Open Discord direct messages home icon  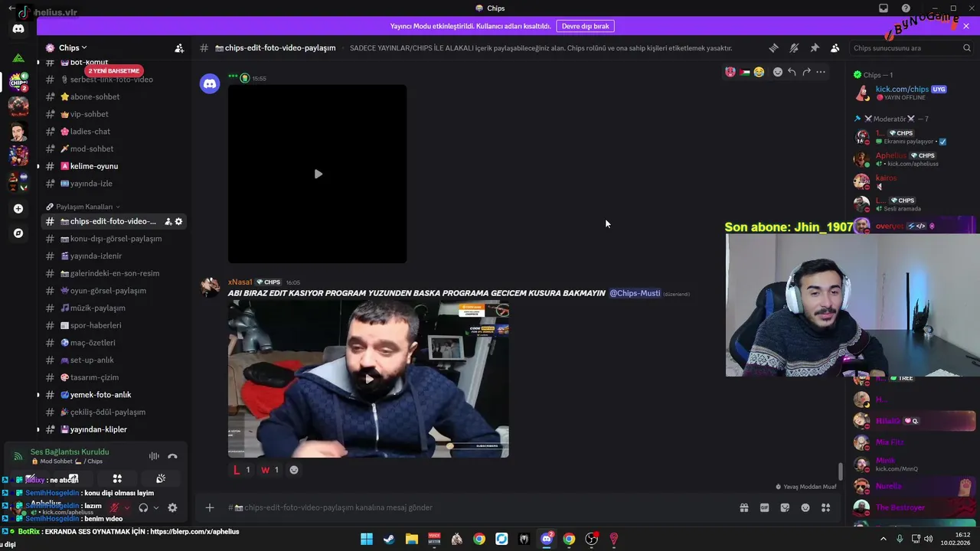click(18, 29)
